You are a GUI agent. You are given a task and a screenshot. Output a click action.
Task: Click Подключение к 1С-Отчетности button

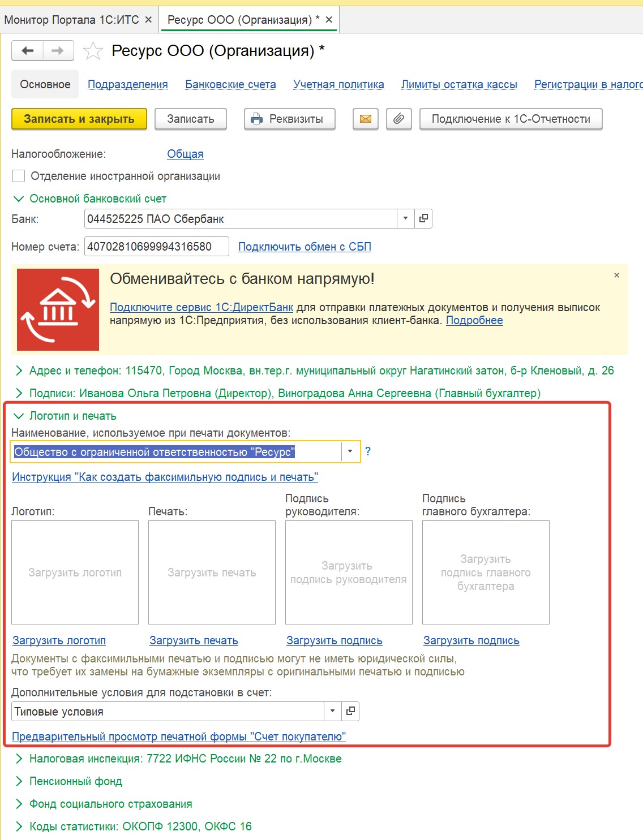click(511, 119)
